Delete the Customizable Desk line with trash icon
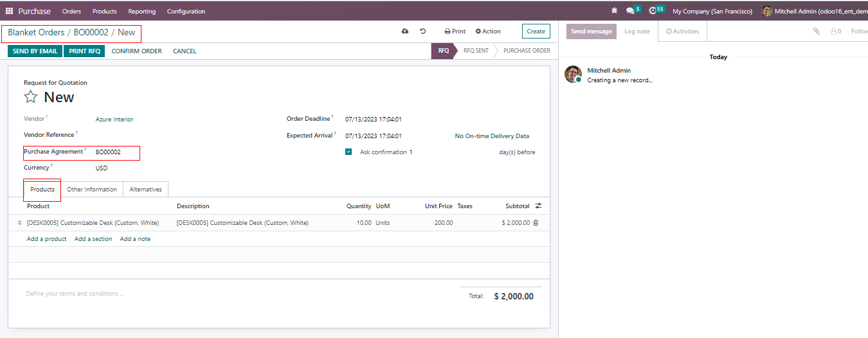Screen dimensions: 868x338 point(536,223)
